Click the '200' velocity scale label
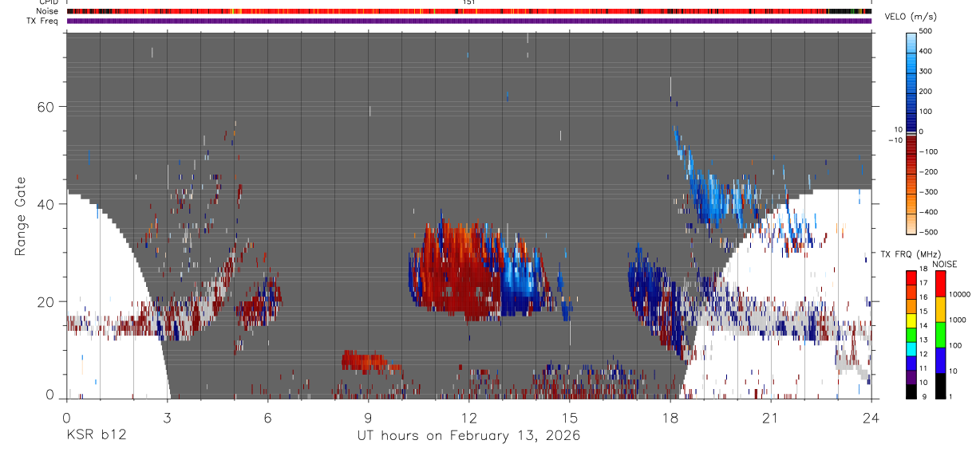980x452 pixels. pos(927,91)
